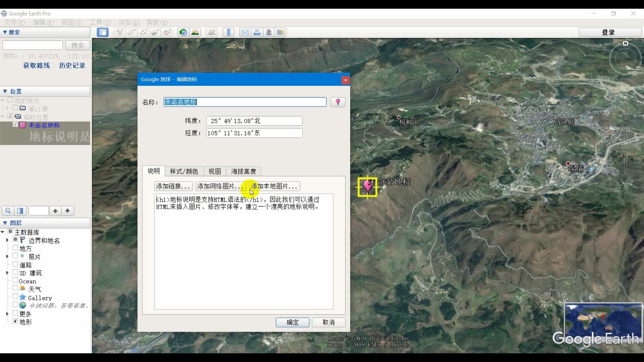
Task: Click the Email envelope icon
Action: [245, 32]
